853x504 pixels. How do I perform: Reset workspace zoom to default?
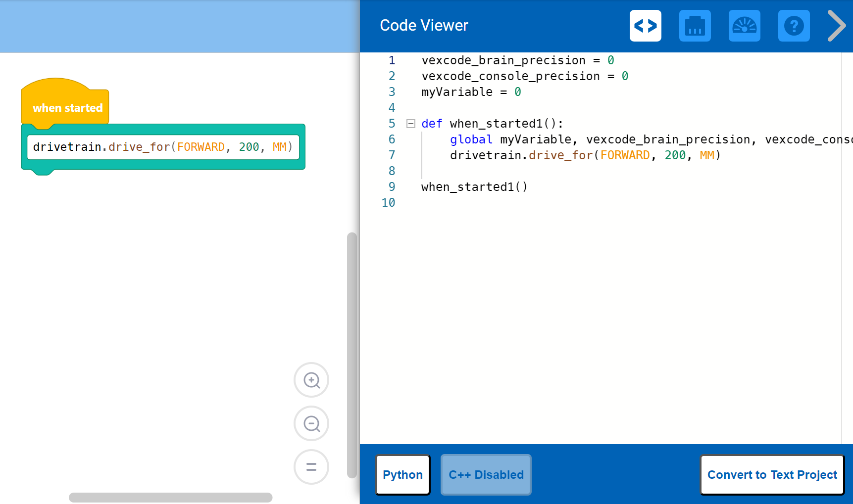pos(311,466)
